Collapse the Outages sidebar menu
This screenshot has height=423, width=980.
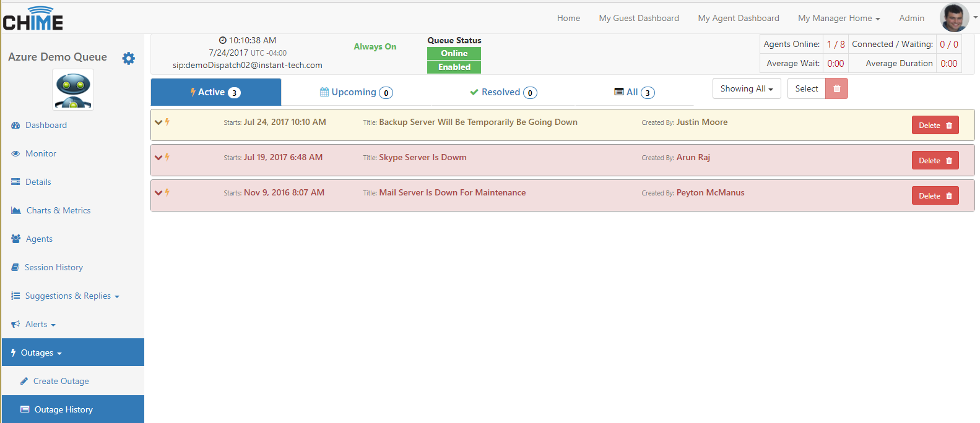tap(73, 352)
